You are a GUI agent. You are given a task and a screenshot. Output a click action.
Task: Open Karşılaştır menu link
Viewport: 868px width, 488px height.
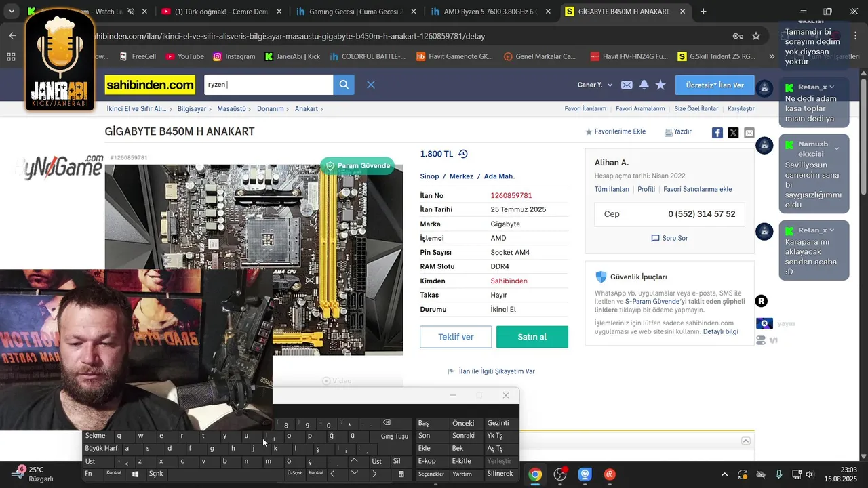coord(741,108)
